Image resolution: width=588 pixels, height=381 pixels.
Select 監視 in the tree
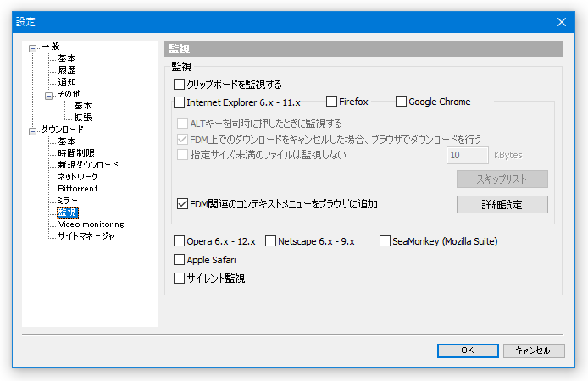(68, 213)
